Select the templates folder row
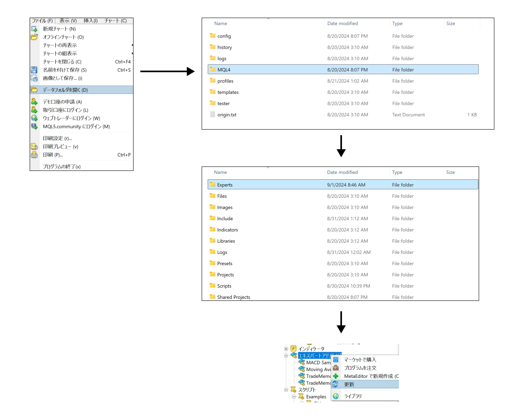The width and height of the screenshot is (524, 420). (x=343, y=92)
